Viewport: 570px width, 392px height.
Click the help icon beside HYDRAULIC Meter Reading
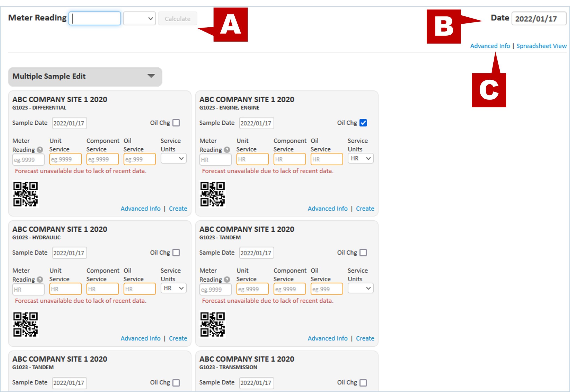40,279
